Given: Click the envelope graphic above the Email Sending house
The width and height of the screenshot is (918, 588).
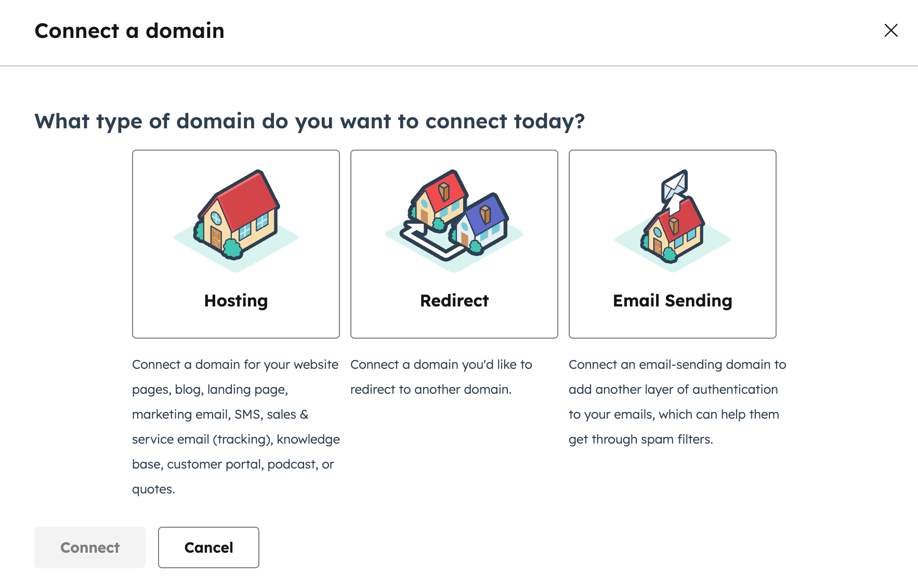Looking at the screenshot, I should tap(675, 184).
